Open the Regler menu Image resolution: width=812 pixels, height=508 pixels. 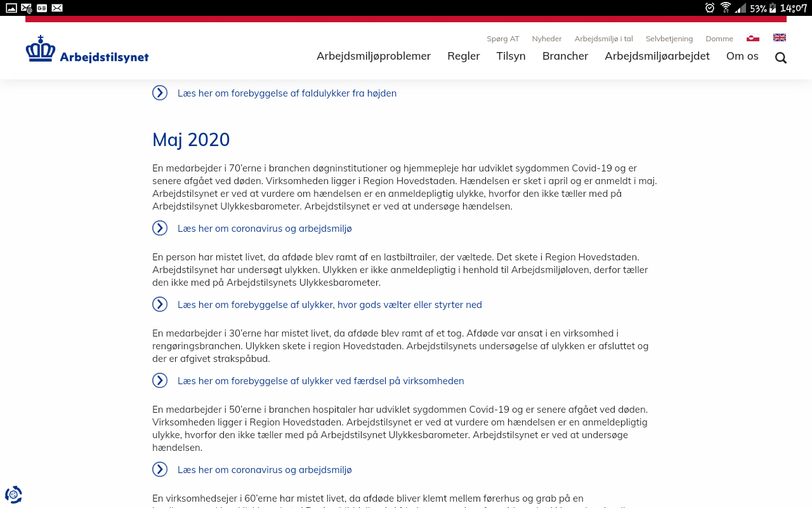464,56
